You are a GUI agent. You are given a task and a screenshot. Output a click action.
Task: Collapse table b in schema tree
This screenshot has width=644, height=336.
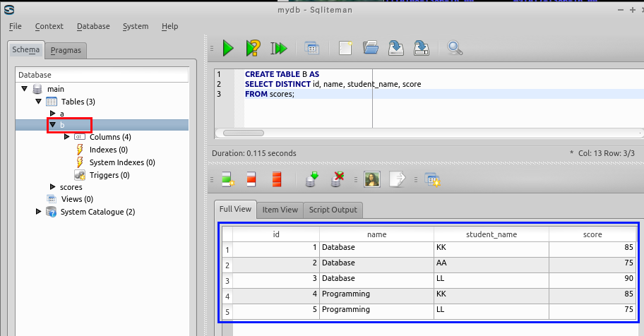(52, 124)
